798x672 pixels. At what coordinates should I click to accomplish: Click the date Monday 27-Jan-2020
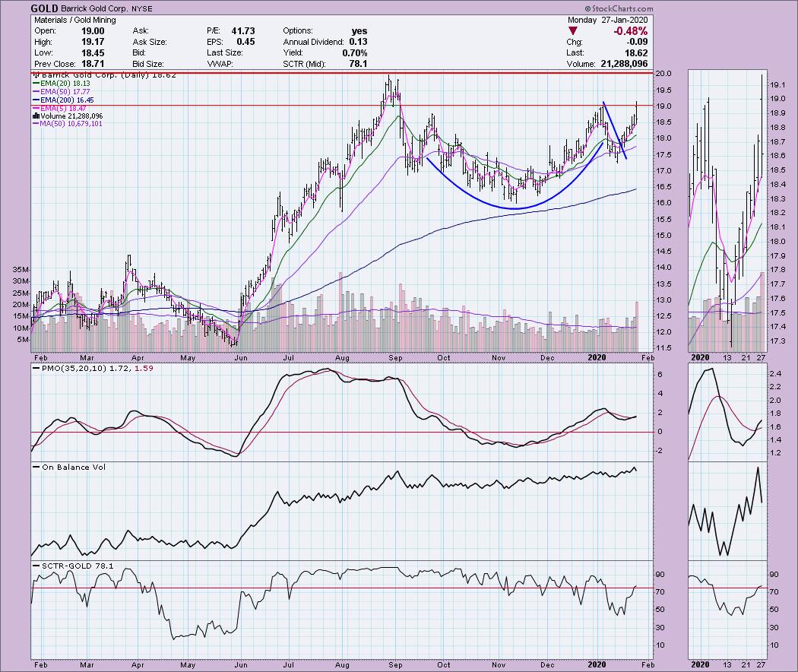(608, 20)
